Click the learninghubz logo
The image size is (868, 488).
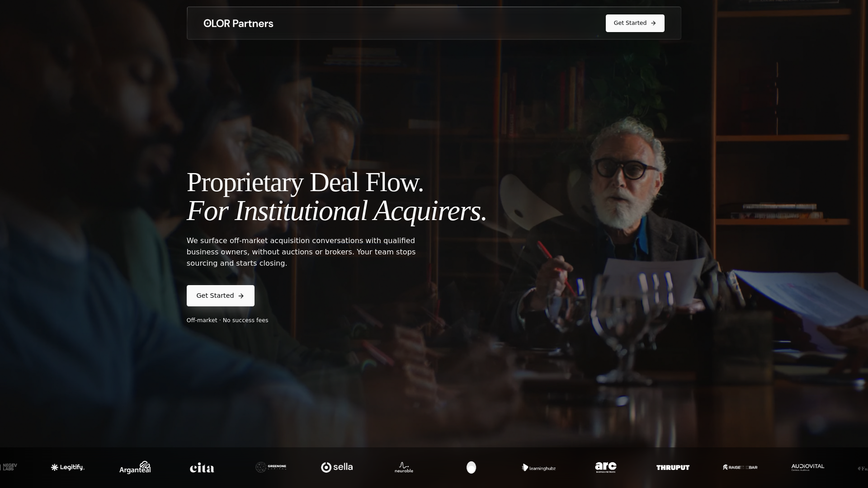538,468
